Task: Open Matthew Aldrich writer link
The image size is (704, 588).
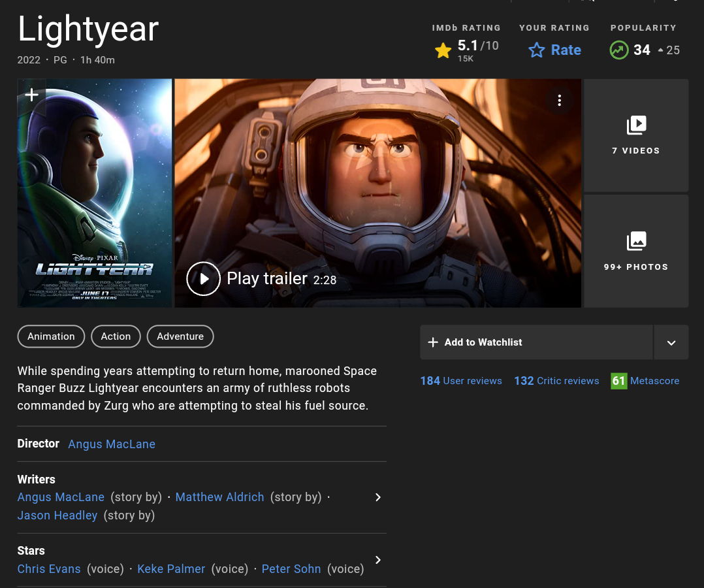Action: click(x=219, y=497)
